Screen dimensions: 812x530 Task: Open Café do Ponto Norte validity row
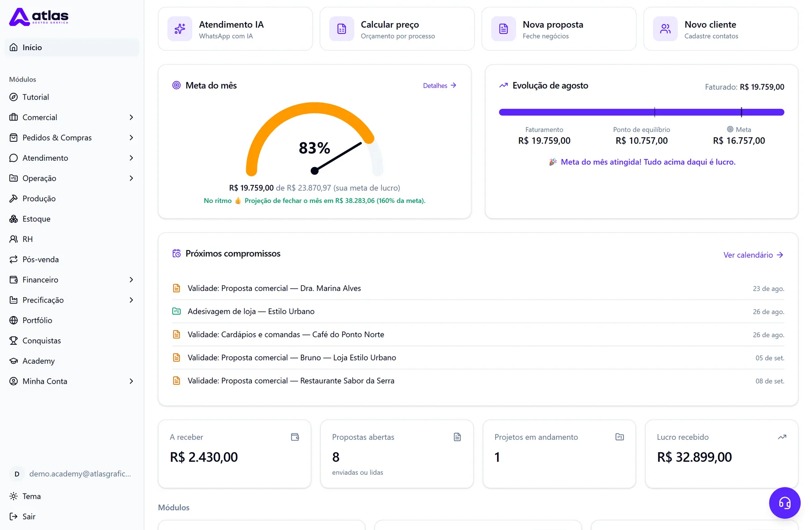click(478, 335)
